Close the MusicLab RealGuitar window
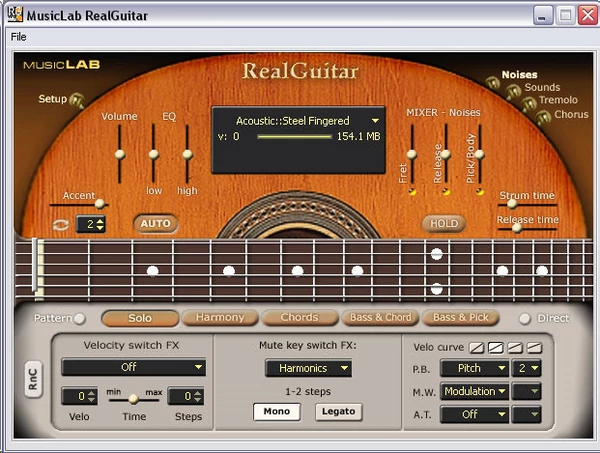The width and height of the screenshot is (600, 453). [x=587, y=16]
